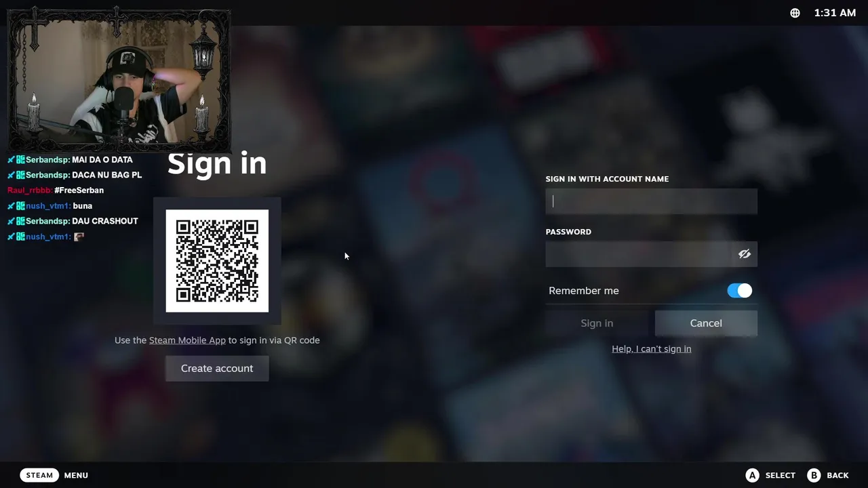The width and height of the screenshot is (868, 488).
Task: Open the Help, I can't sign in link
Action: click(x=652, y=349)
